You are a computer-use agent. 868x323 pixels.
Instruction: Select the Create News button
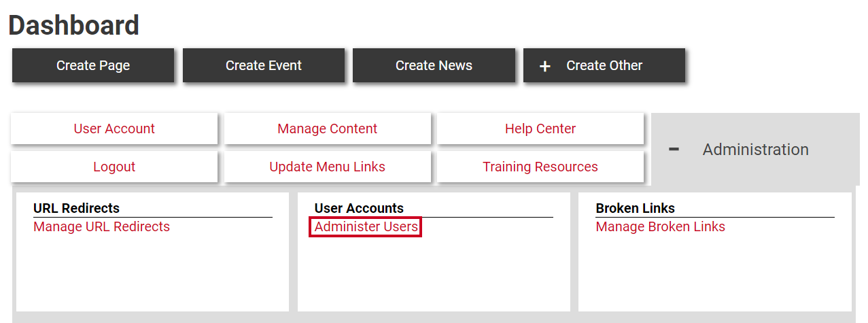coord(434,65)
